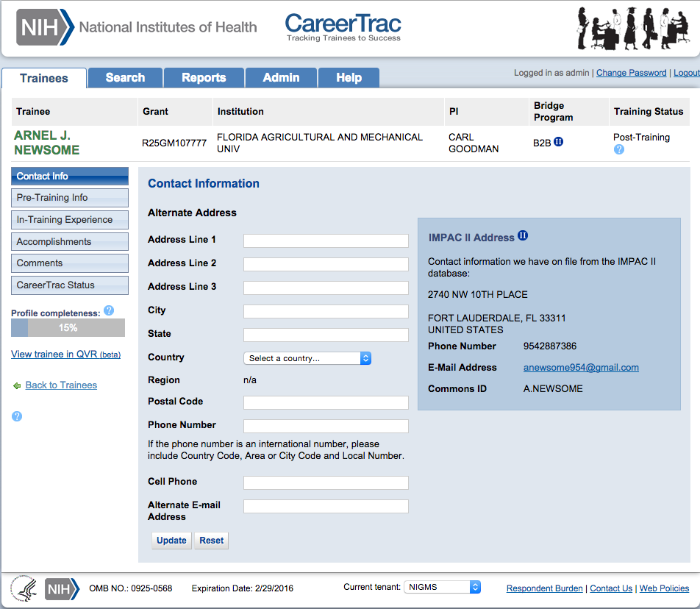Open Accomplishments section

click(70, 241)
